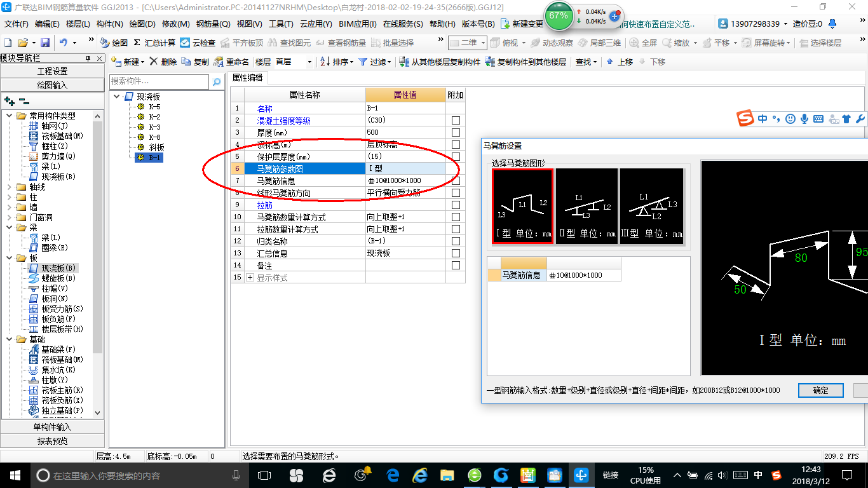Toggle 马凳筋数量计算方式 附加 checkbox

pyautogui.click(x=456, y=217)
